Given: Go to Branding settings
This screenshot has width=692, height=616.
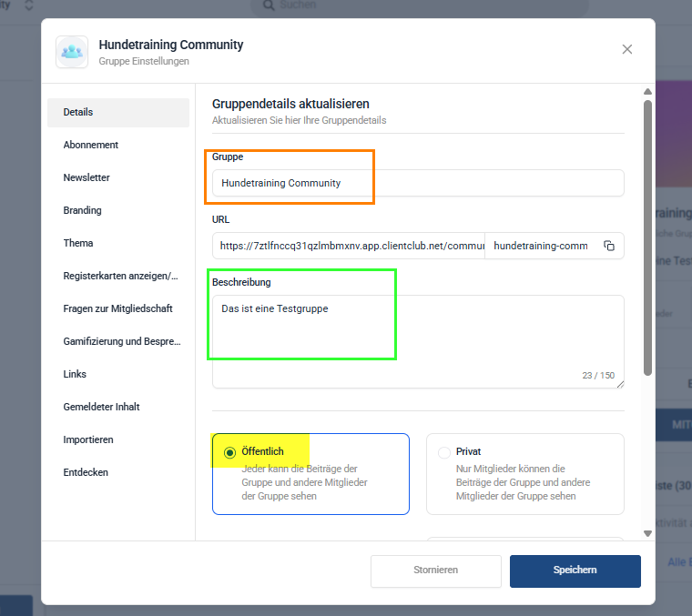Looking at the screenshot, I should tap(83, 210).
